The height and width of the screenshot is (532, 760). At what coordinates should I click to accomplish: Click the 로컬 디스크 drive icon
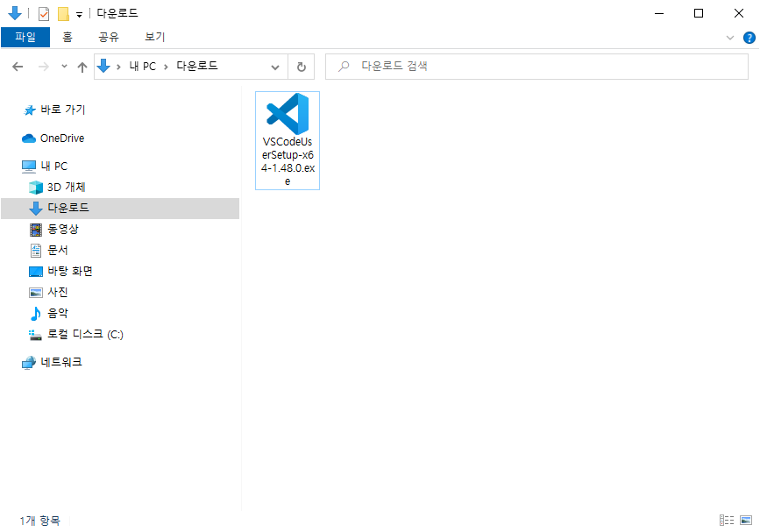pyautogui.click(x=35, y=335)
